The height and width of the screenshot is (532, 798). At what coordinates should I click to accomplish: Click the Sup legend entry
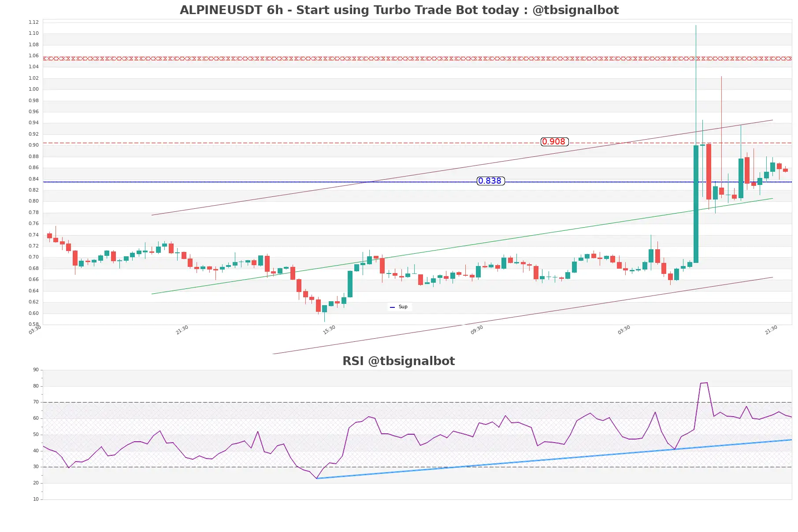click(x=399, y=307)
